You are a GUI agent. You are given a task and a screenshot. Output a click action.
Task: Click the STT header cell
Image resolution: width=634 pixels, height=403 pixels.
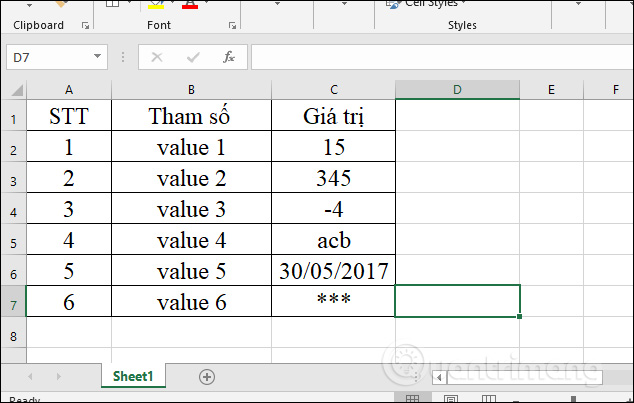point(69,116)
